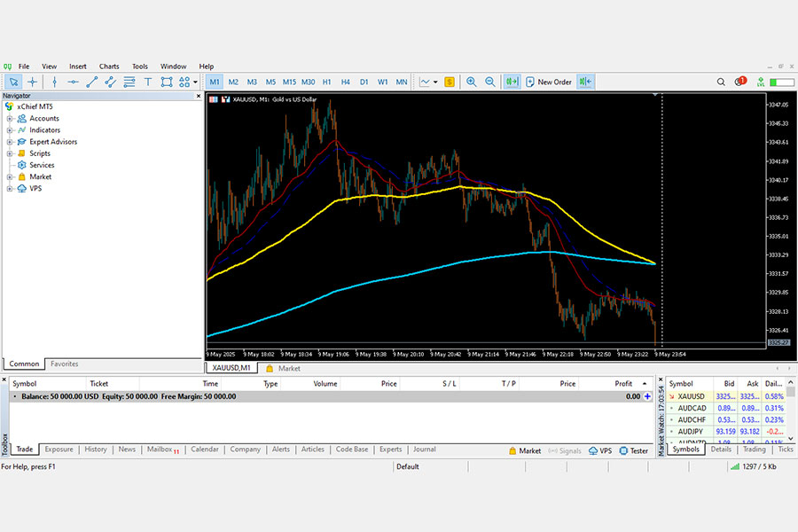The image size is (798, 532).
Task: Select the trendline drawing tool
Action: [92, 82]
